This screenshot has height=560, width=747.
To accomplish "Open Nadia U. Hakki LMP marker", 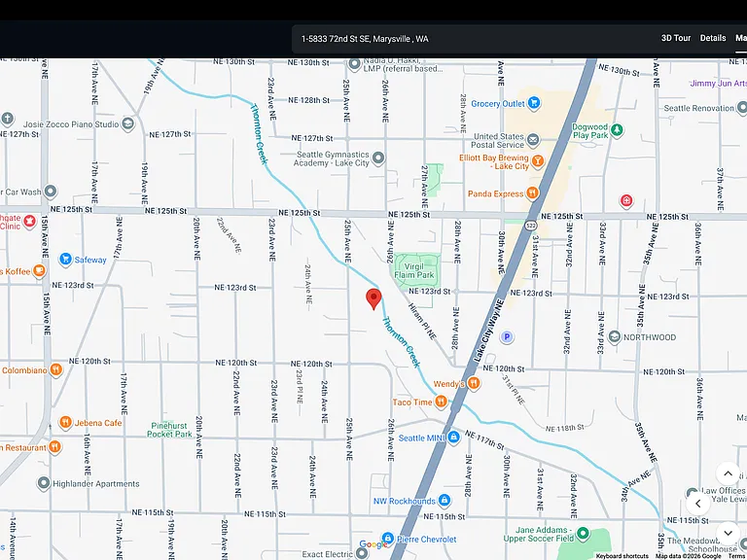I will [x=354, y=64].
